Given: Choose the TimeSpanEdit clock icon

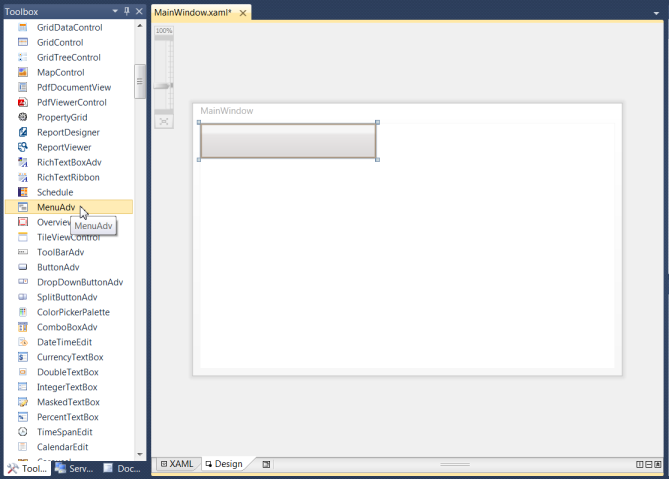Looking at the screenshot, I should coord(23,432).
